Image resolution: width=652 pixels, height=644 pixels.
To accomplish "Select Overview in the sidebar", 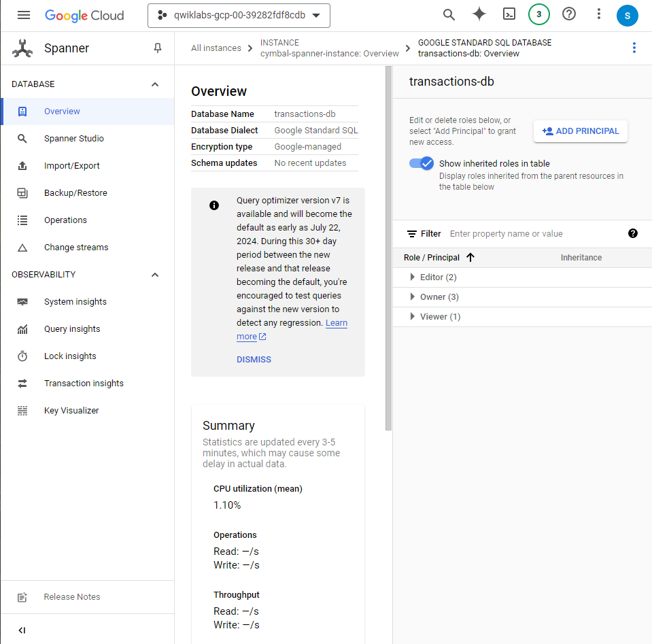I will (x=87, y=112).
